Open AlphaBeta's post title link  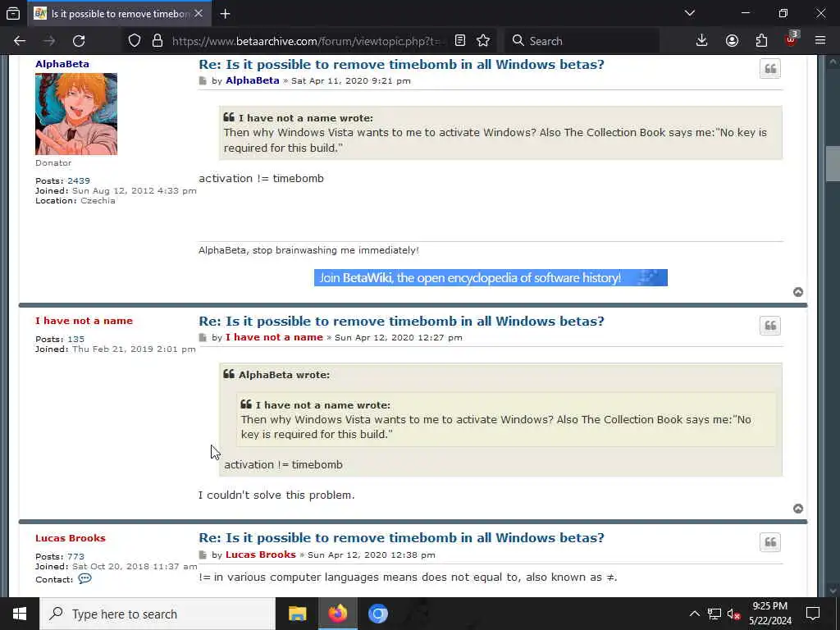(401, 64)
